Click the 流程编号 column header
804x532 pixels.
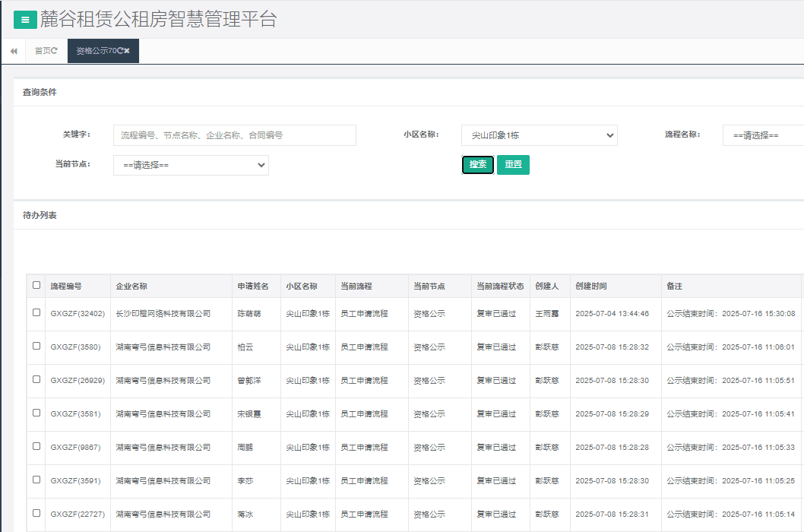(66, 287)
